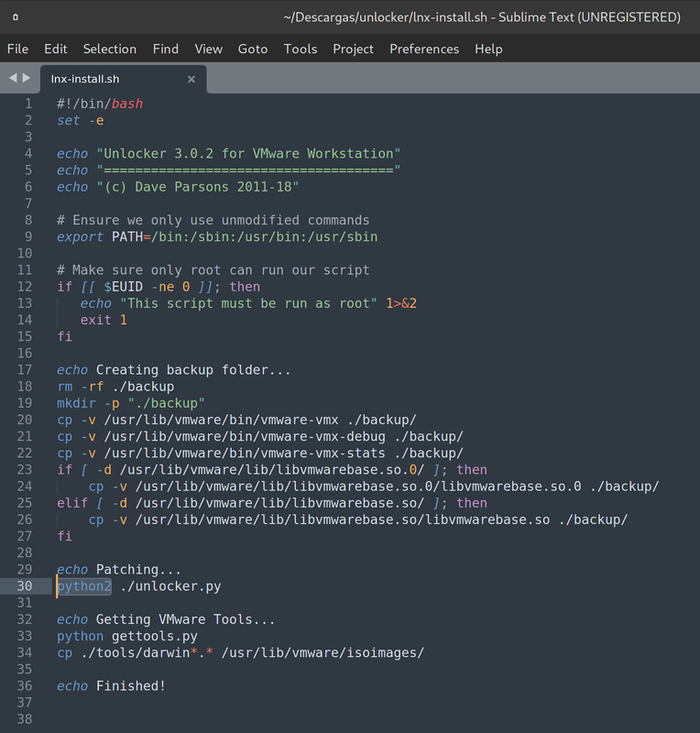Close the lnx-install.sh tab
The width and height of the screenshot is (700, 733).
click(191, 79)
